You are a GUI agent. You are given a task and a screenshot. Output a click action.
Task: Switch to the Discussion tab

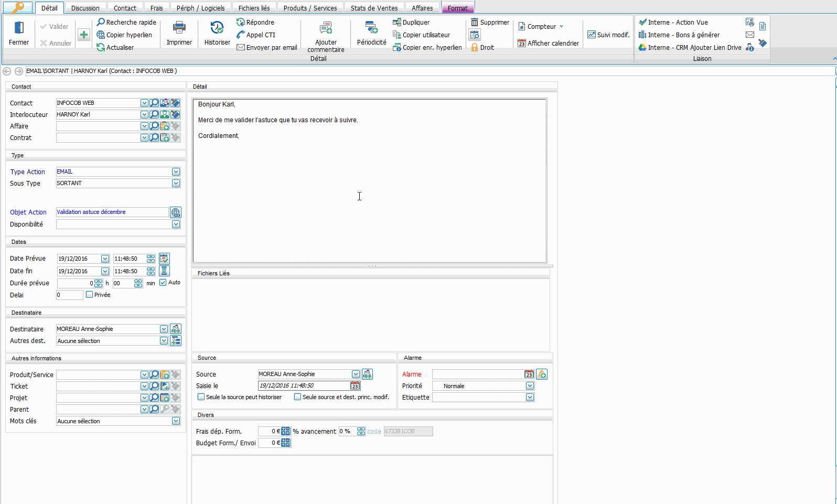[x=85, y=8]
